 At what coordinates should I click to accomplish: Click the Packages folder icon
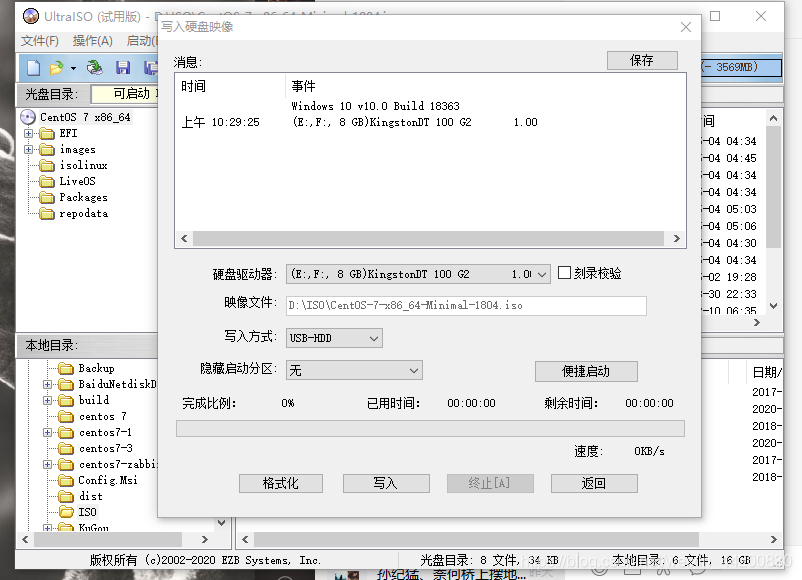click(x=47, y=197)
